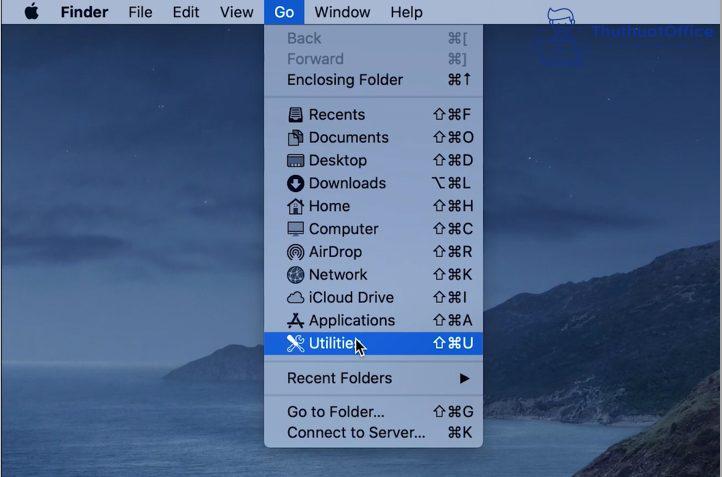Image resolution: width=722 pixels, height=477 pixels.
Task: Click the Applications icon
Action: click(295, 320)
